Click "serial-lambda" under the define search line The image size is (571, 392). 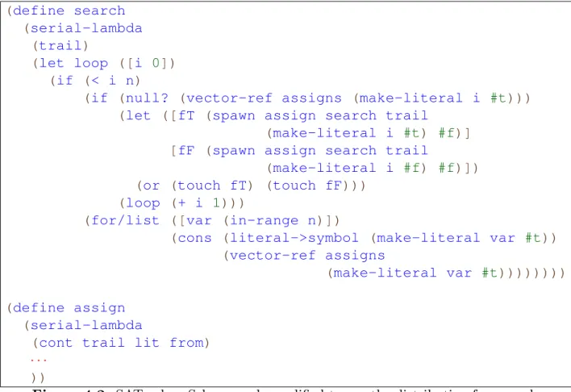[x=86, y=28]
